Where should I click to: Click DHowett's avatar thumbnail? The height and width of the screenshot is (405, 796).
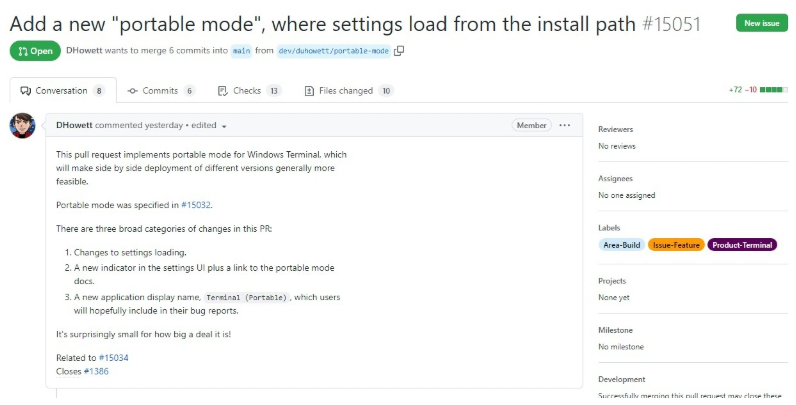(23, 126)
